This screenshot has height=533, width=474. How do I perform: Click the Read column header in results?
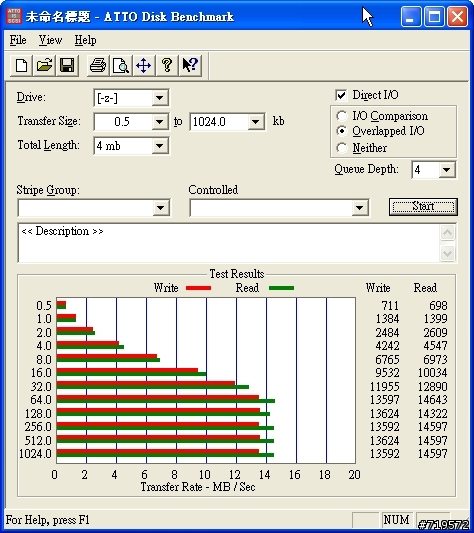click(425, 288)
